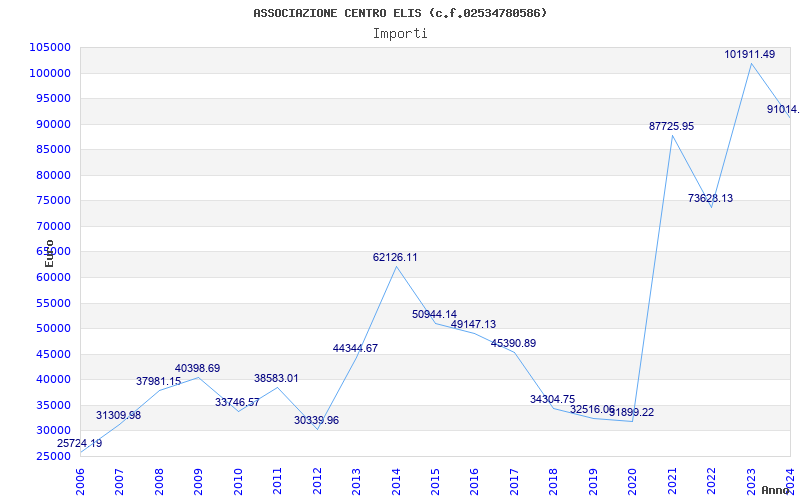
Task: Click y-axis value 80000
Action: tap(53, 175)
